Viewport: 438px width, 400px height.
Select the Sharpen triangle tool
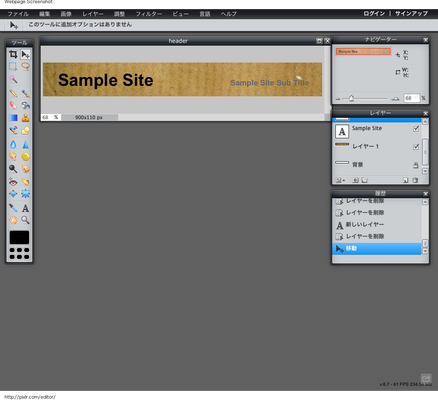click(x=25, y=144)
